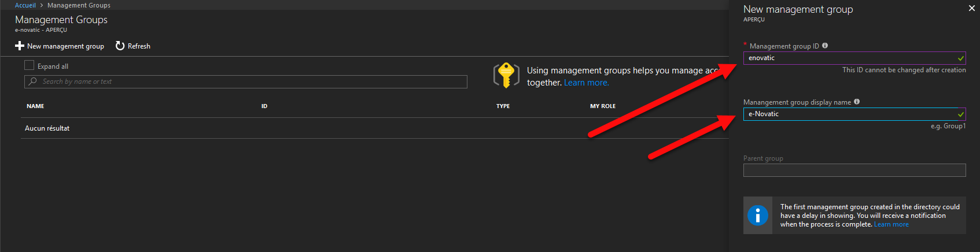The height and width of the screenshot is (252, 980).
Task: Sort by the TYPE column header
Action: 503,106
